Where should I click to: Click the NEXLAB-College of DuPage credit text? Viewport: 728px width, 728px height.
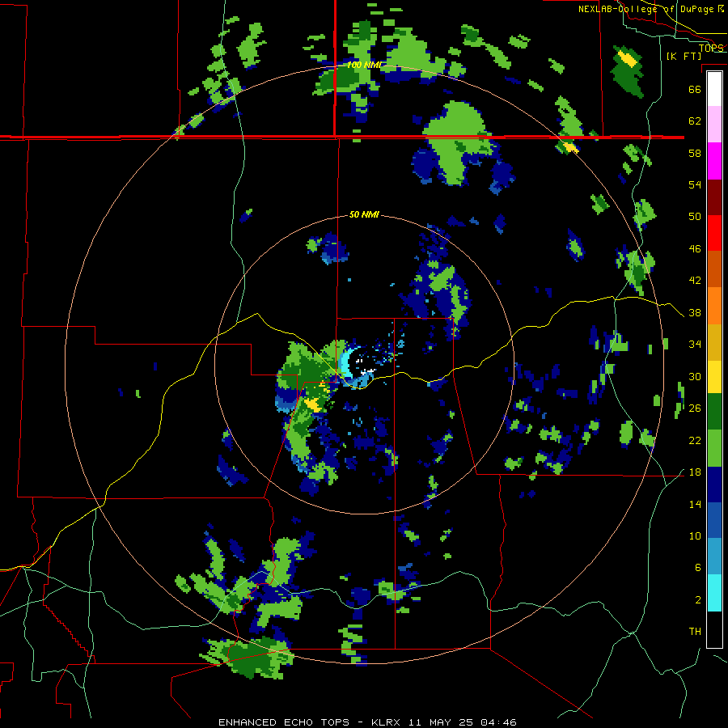[x=645, y=9]
